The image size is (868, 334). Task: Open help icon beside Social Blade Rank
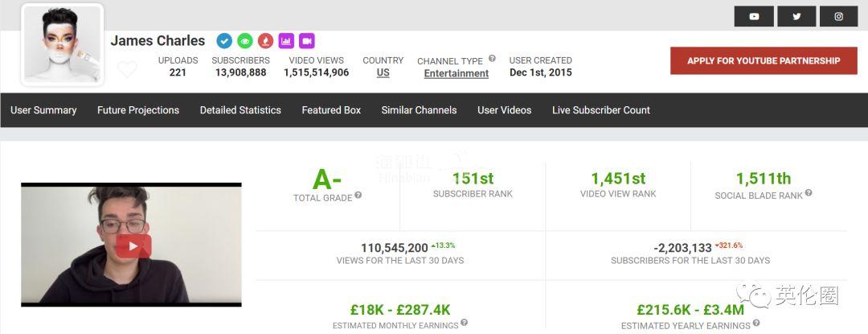coord(809,193)
